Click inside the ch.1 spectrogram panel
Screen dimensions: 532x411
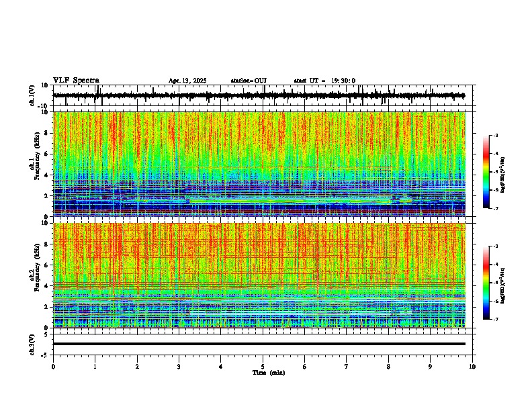pos(259,164)
